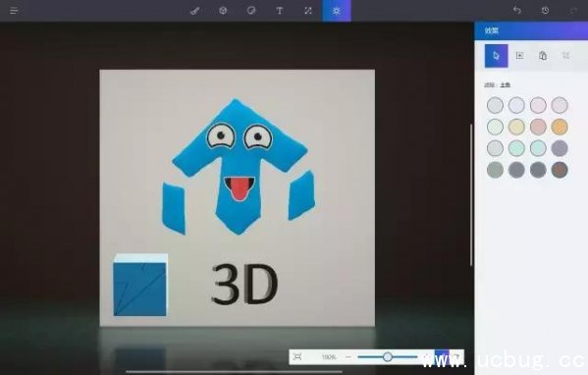Choose the salmon pink filter swatch
The image size is (588, 375).
(538, 127)
